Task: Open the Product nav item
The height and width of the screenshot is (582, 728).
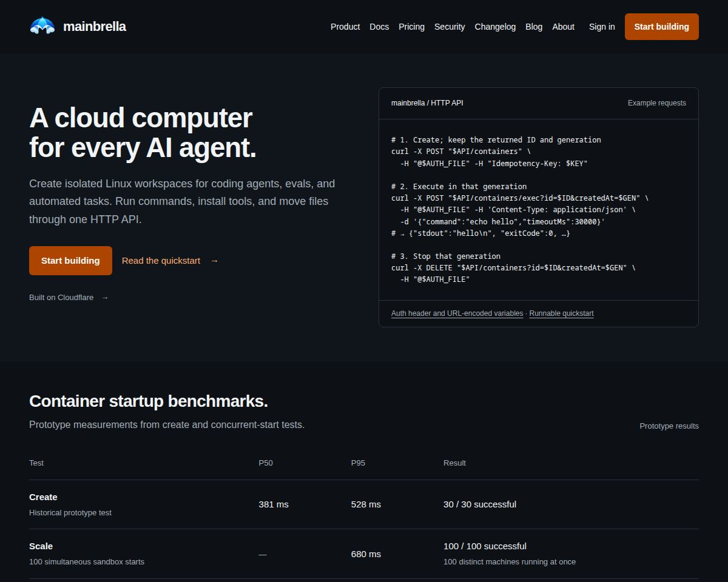Action: click(x=345, y=27)
